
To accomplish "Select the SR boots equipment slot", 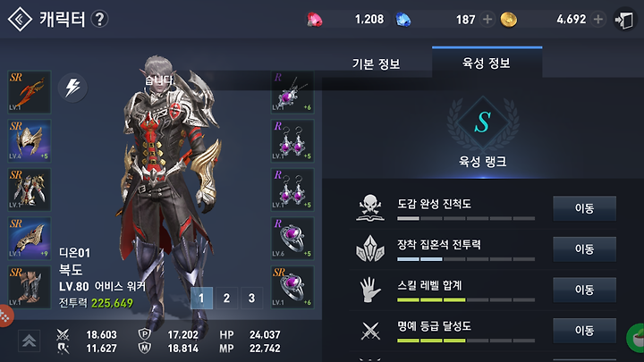I will click(30, 287).
